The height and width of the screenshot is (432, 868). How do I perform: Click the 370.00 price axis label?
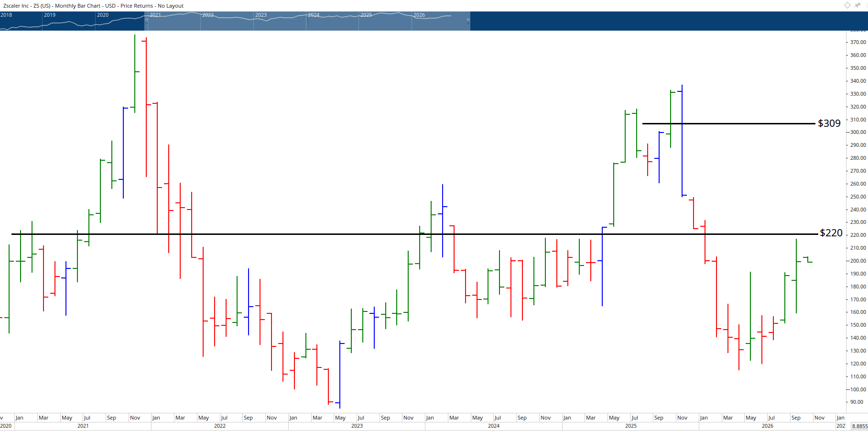[858, 42]
